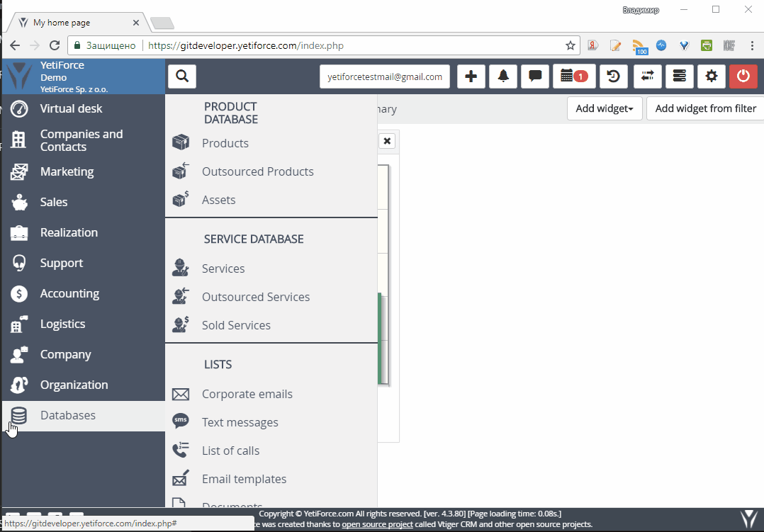Click the Corporate emails envelope icon
The image size is (764, 532).
click(x=181, y=394)
